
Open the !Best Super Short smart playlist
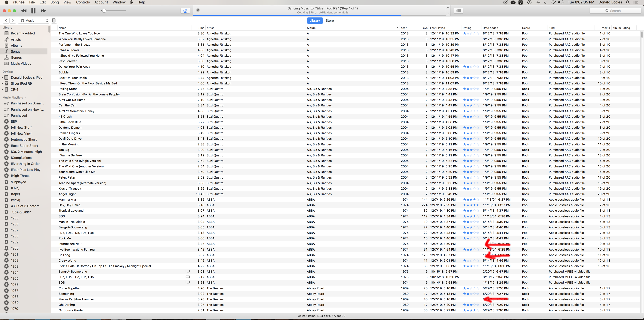click(24, 146)
